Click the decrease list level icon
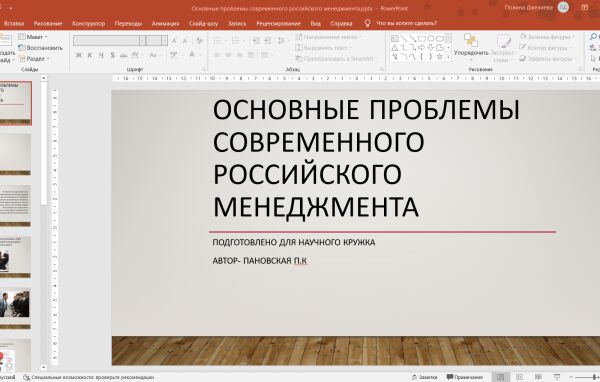The height and width of the screenshot is (382, 600). tap(256, 41)
